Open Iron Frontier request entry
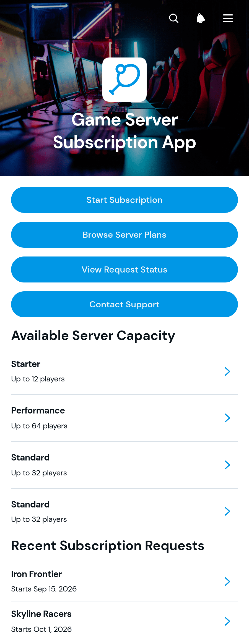 point(124,582)
